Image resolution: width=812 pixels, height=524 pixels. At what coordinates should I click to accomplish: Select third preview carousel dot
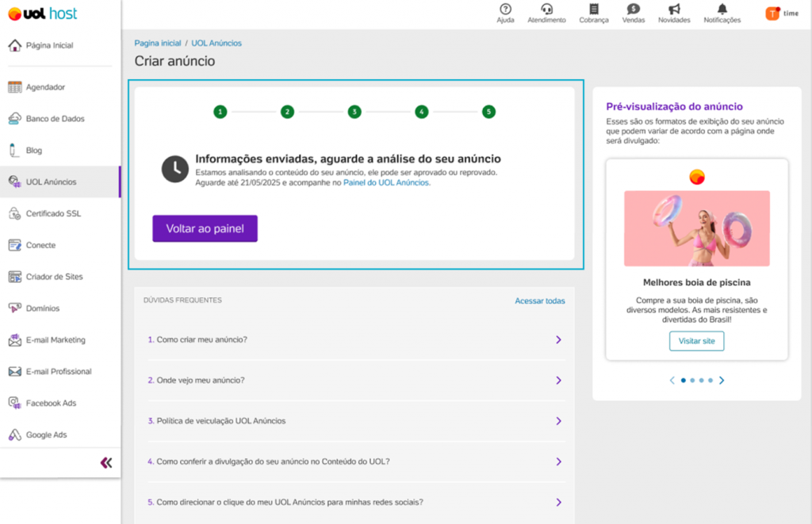pos(701,380)
